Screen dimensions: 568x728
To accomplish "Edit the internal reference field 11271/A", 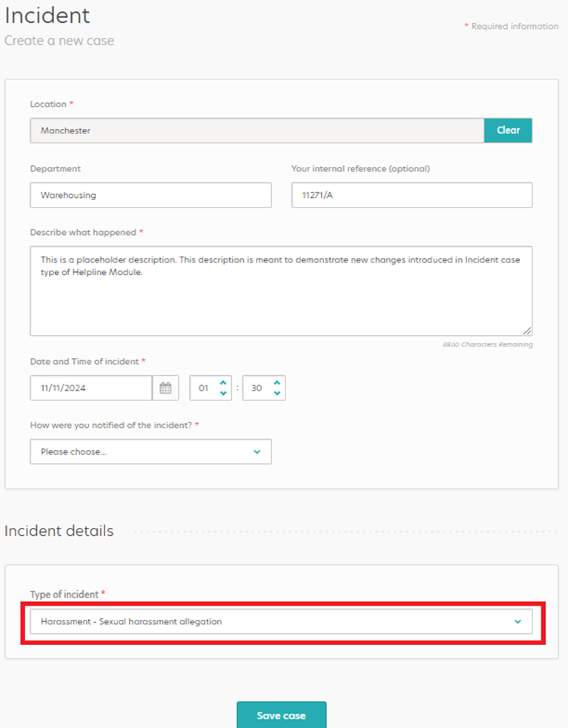I will pos(412,195).
